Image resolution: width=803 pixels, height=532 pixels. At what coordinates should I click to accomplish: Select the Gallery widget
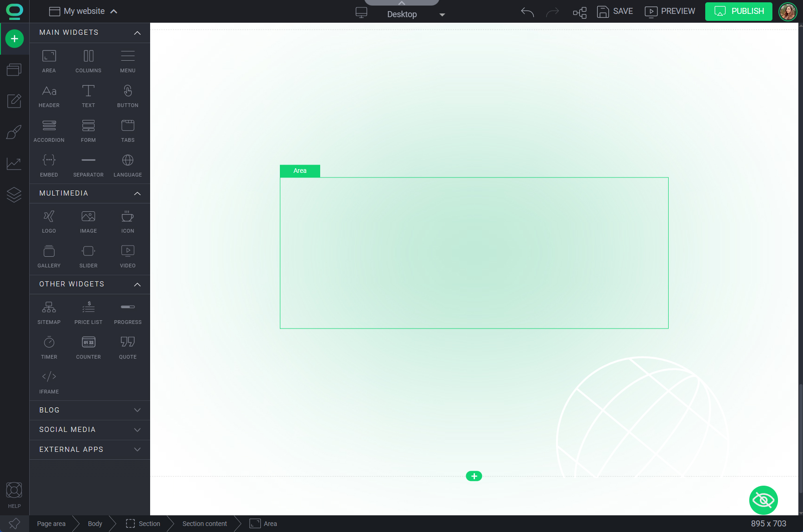[x=49, y=256]
